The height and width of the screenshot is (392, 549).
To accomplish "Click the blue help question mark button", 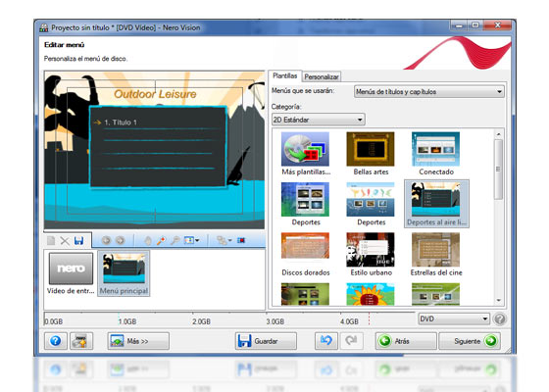I will [x=56, y=341].
